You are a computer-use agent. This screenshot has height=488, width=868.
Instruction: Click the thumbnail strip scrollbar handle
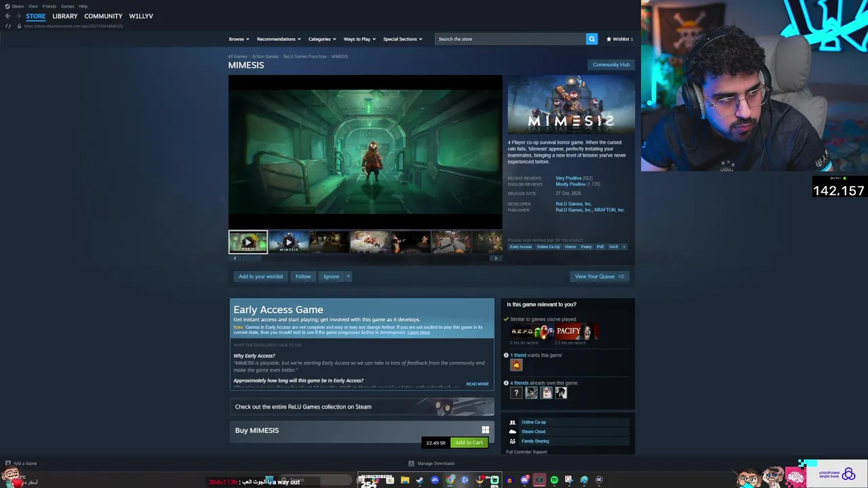click(x=252, y=258)
